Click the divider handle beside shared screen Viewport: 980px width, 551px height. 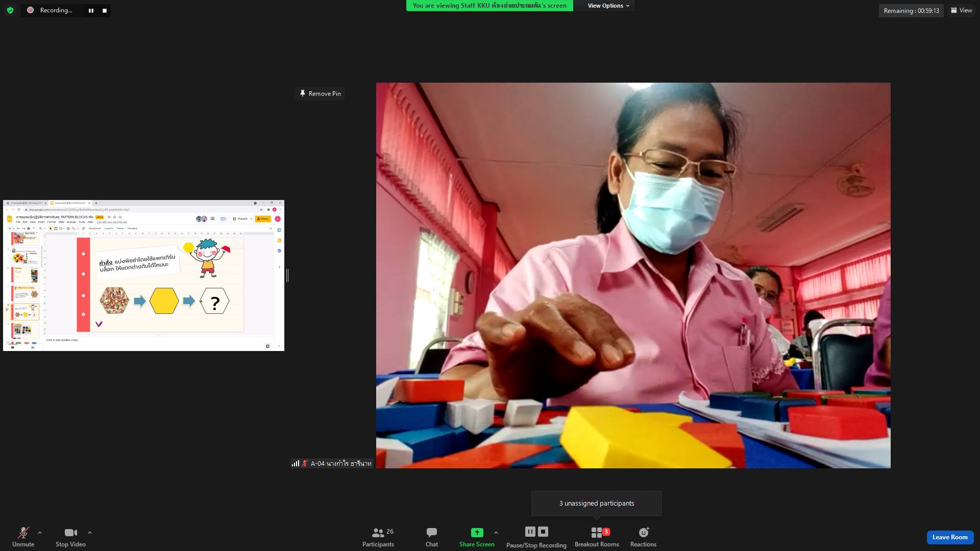pos(287,275)
